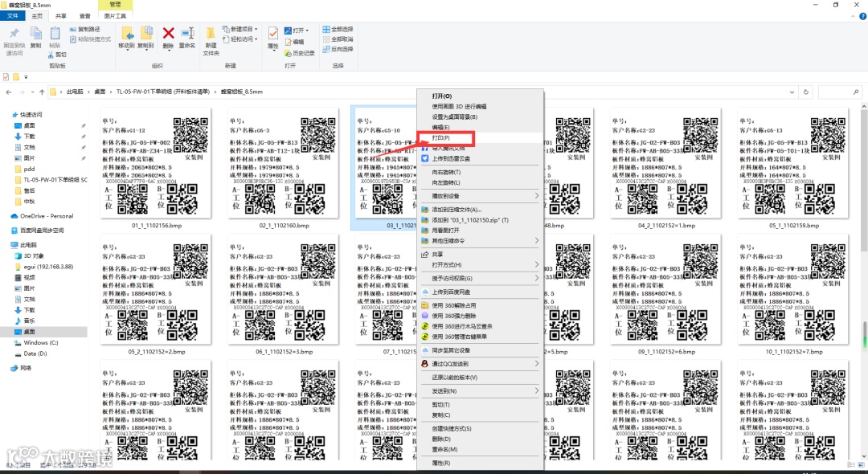
Task: Expand the 通过QQ发送到 submenu
Action: coord(480,363)
